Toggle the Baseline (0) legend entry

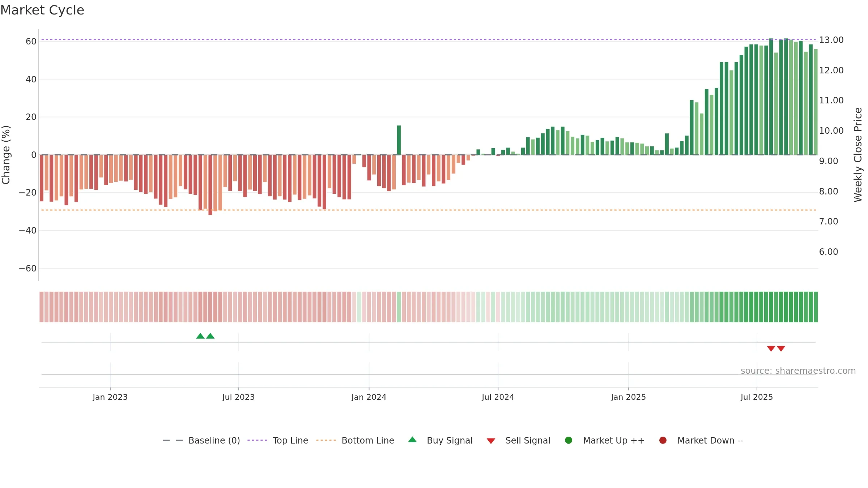[x=201, y=440]
